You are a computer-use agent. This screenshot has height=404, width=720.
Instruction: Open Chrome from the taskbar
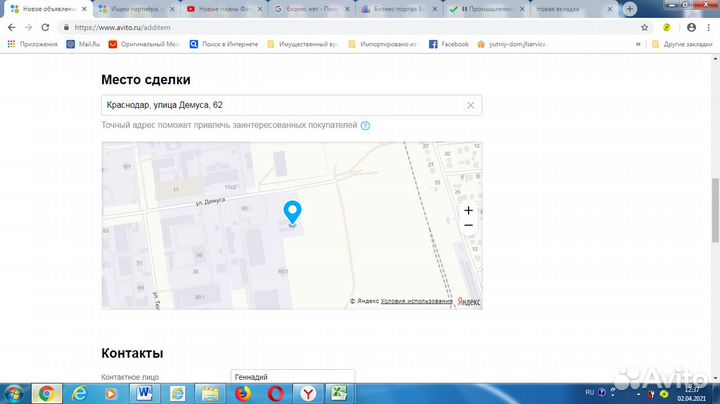[46, 393]
